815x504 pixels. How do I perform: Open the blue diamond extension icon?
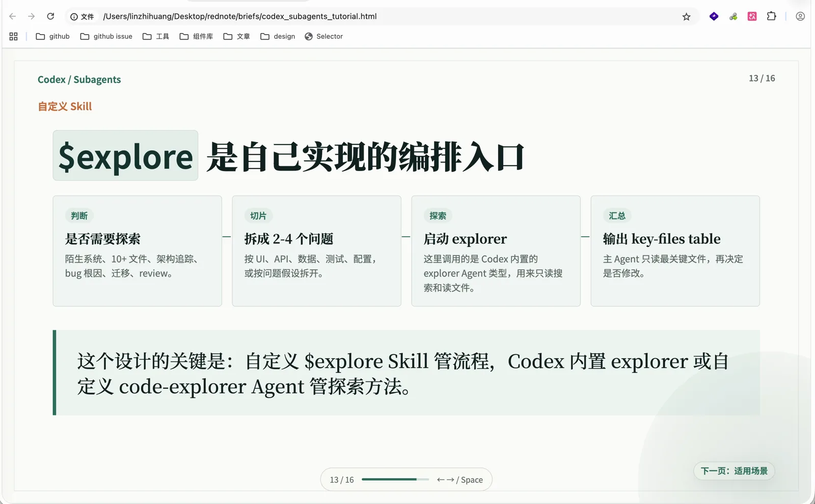[714, 16]
